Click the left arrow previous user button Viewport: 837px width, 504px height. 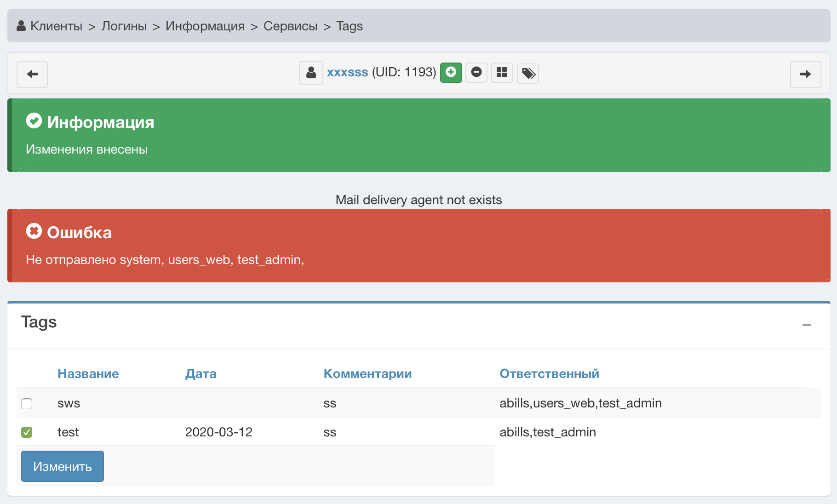coord(32,74)
